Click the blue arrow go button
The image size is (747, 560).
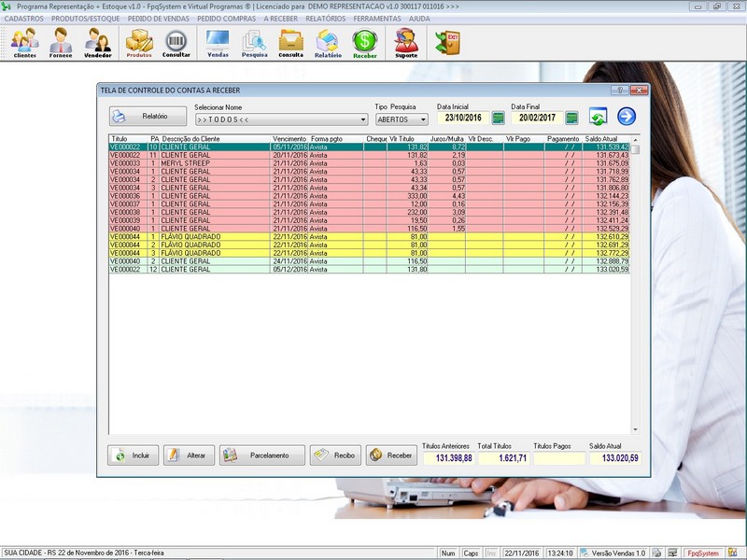coord(627,117)
